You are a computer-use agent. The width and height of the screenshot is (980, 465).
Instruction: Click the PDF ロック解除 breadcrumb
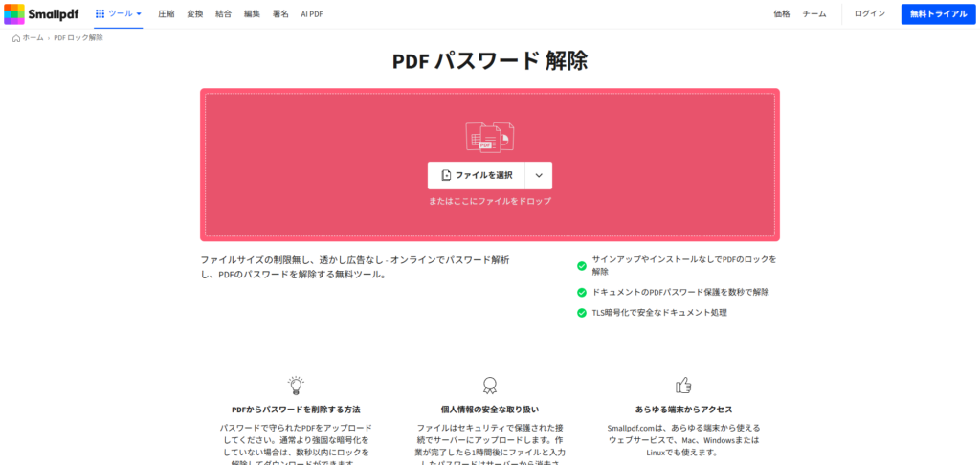[x=78, y=38]
